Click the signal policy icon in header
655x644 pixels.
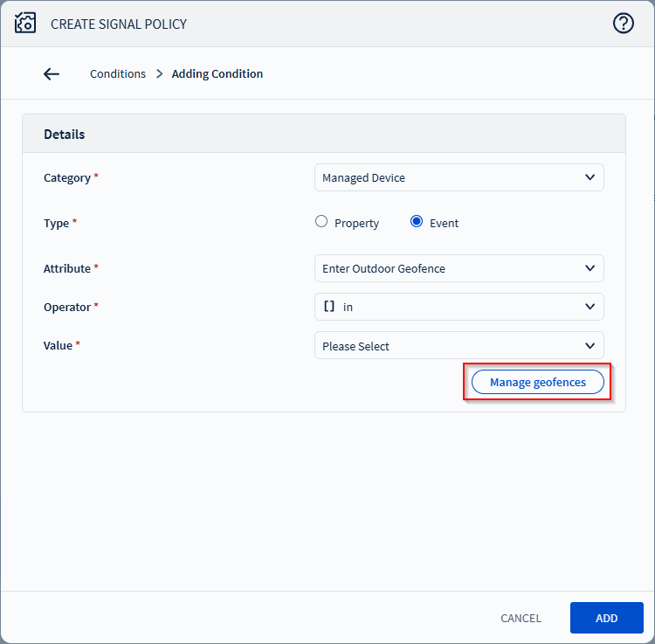point(25,24)
